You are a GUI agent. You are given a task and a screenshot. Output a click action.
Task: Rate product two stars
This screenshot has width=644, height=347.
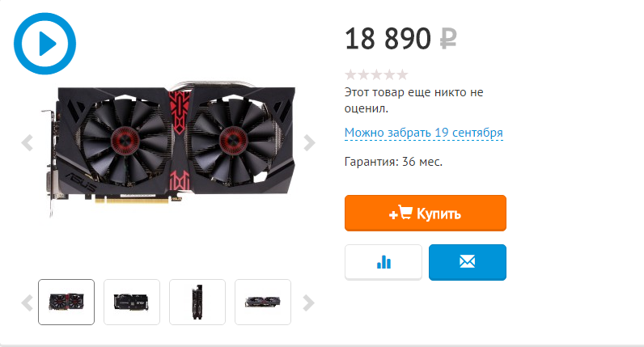tap(364, 74)
